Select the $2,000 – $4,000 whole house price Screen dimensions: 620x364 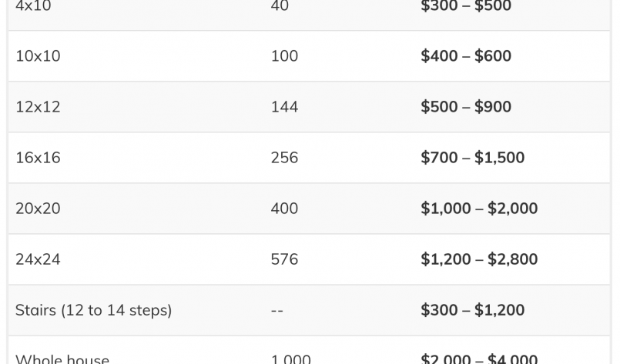tap(479, 359)
